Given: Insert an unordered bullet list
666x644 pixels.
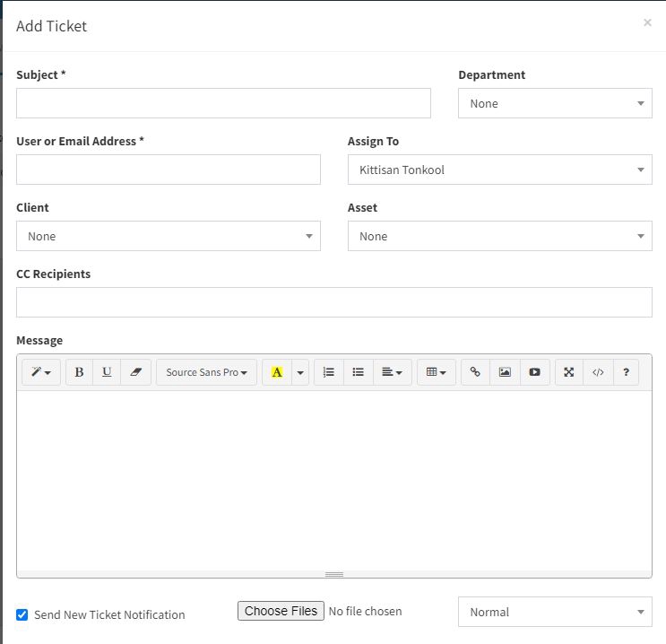Looking at the screenshot, I should 358,372.
